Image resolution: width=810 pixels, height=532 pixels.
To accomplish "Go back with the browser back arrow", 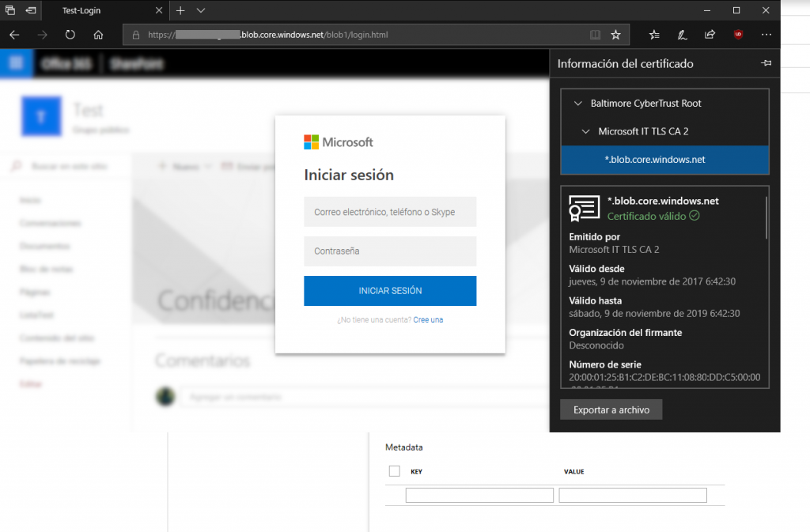I will [14, 35].
